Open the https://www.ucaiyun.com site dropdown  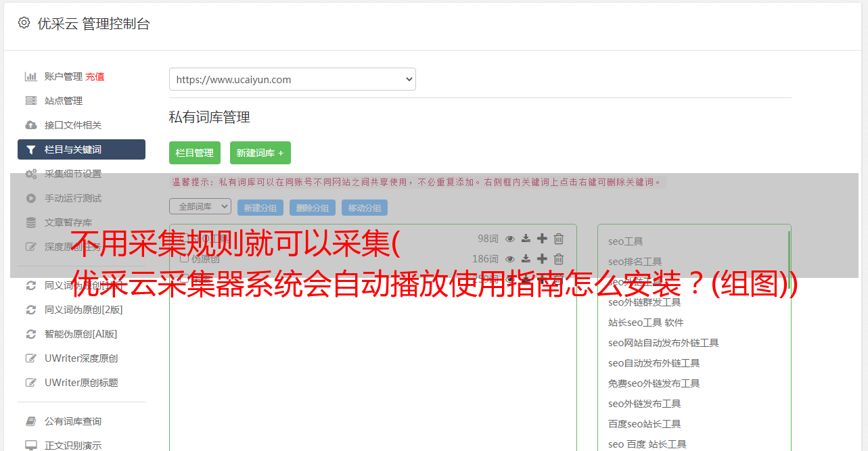[292, 79]
